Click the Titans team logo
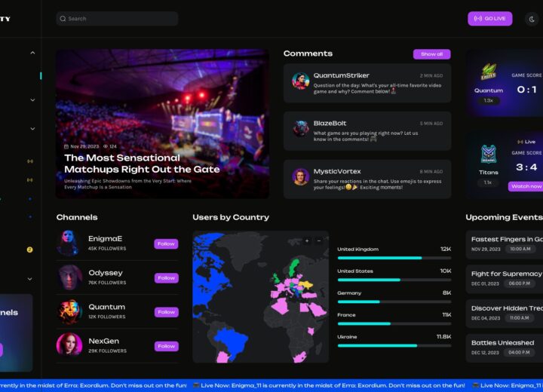The image size is (543, 392). pos(488,154)
